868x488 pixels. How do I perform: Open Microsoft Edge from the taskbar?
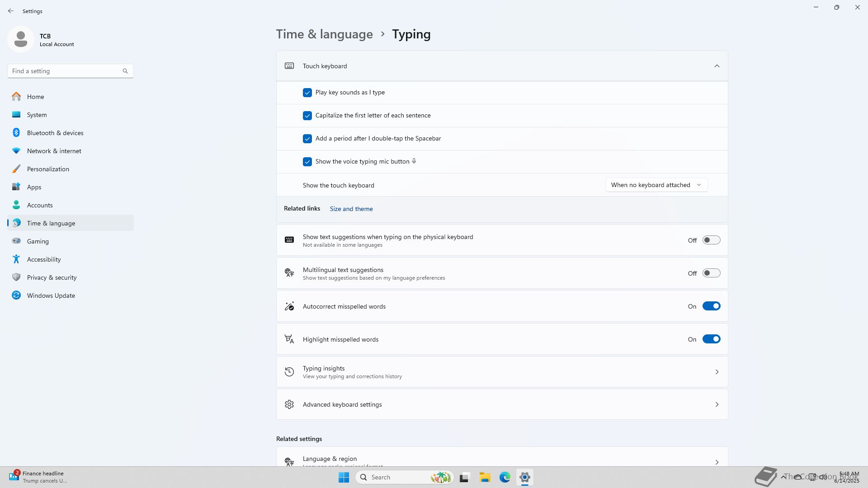tap(505, 477)
